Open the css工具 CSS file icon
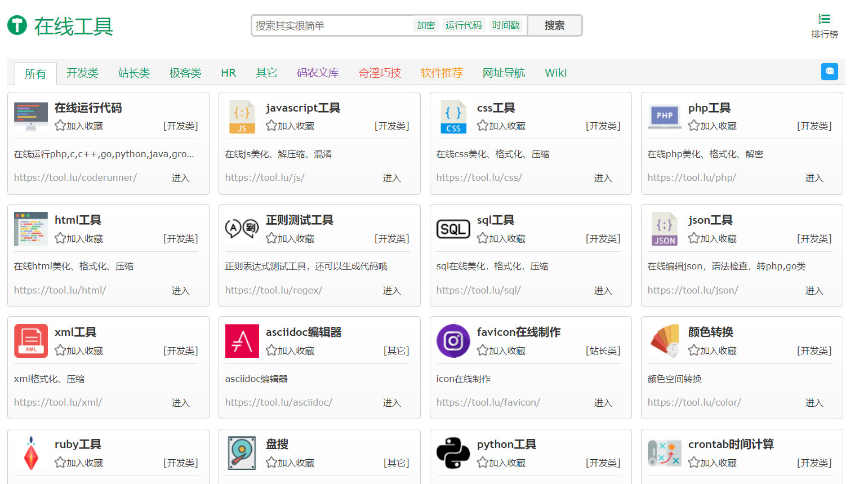868x484 pixels. click(x=453, y=117)
